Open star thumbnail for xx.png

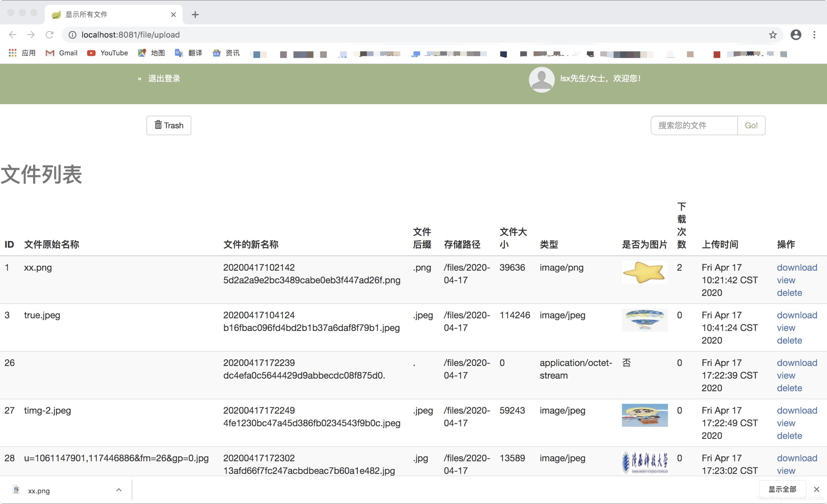pyautogui.click(x=644, y=272)
